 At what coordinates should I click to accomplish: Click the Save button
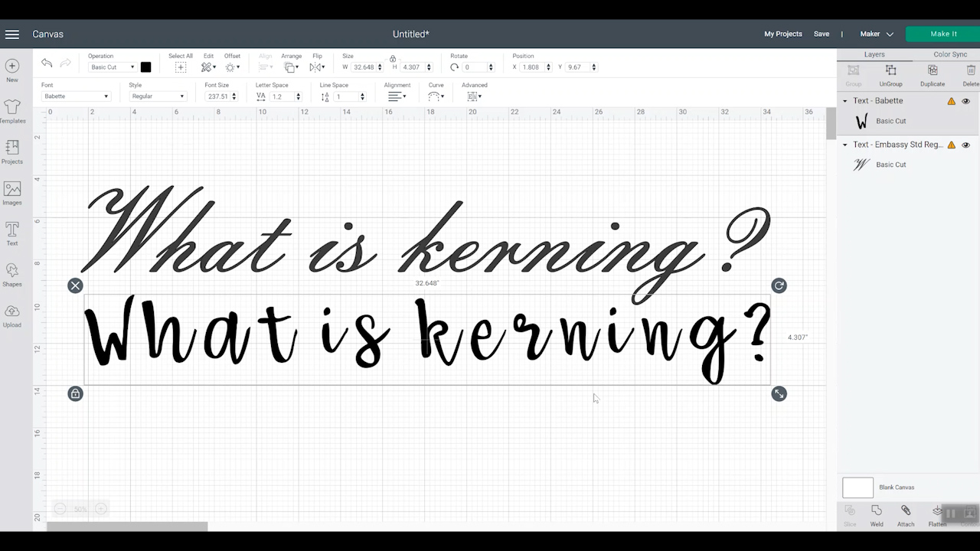[822, 34]
